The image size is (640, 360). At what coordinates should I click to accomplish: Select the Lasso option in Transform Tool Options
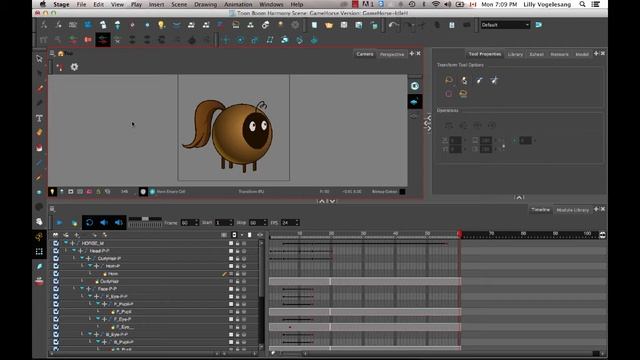point(449,80)
